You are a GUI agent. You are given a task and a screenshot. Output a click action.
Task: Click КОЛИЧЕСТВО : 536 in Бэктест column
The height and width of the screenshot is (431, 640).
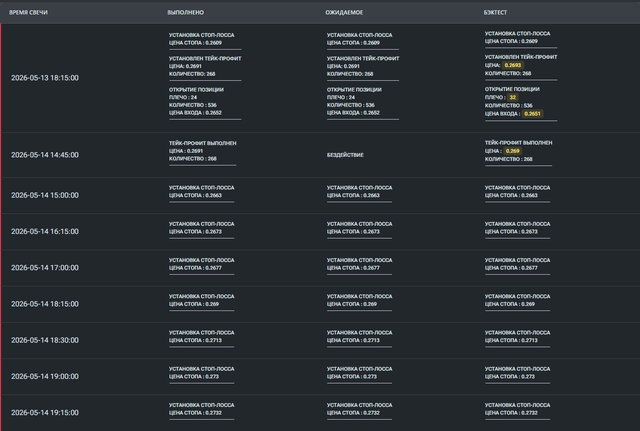(509, 106)
